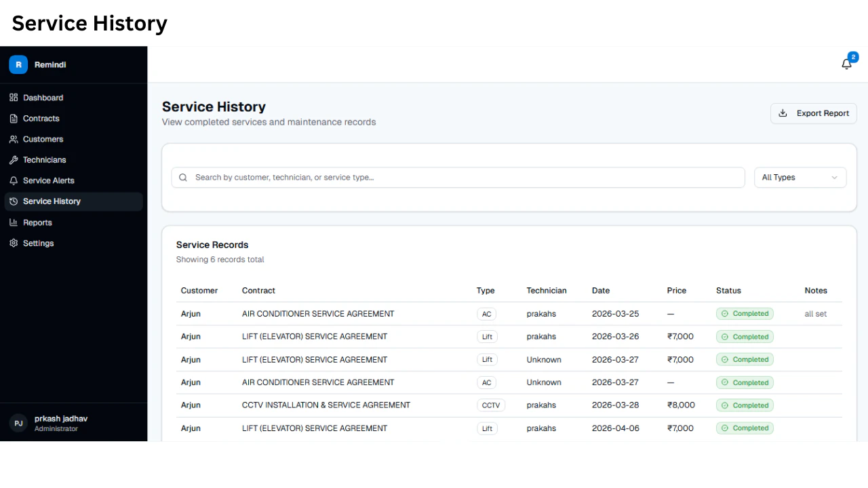
Task: Select Service Alerts menu item
Action: 74,180
